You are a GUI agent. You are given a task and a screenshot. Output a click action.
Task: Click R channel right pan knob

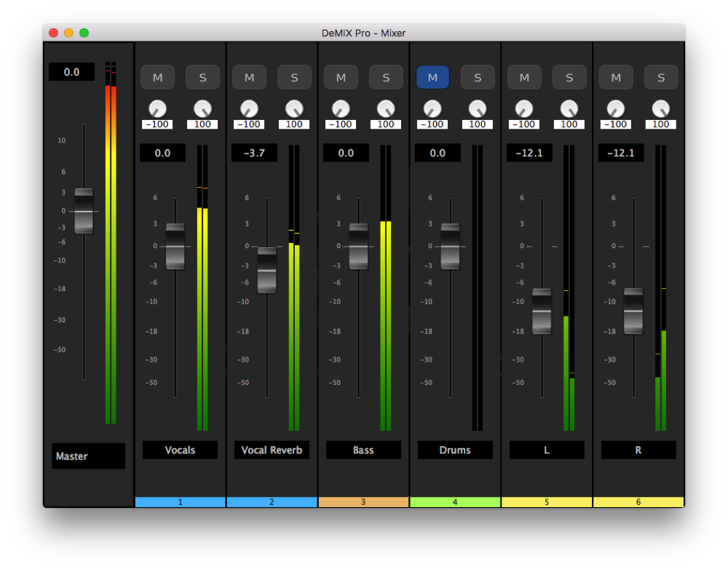(x=661, y=108)
